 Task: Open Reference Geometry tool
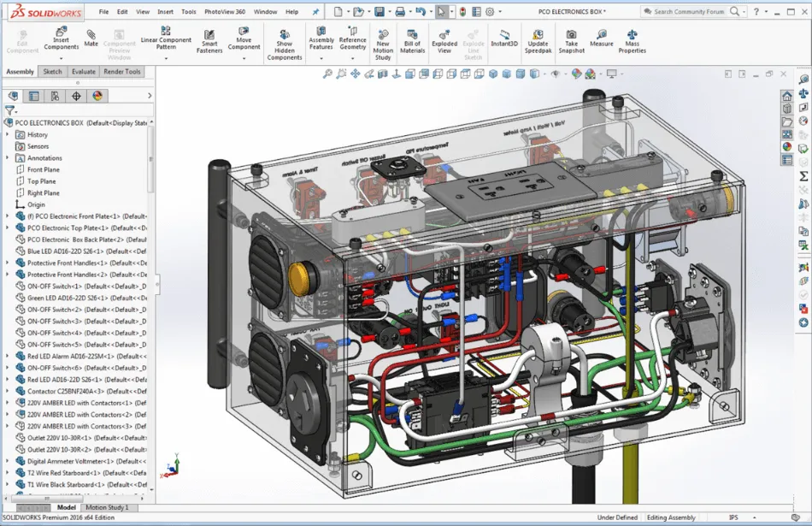(x=353, y=38)
